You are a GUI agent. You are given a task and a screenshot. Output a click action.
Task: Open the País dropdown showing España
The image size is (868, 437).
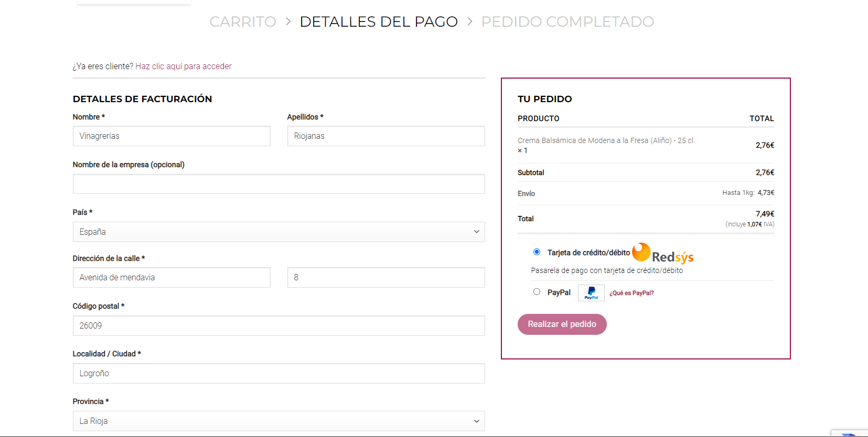(x=278, y=232)
